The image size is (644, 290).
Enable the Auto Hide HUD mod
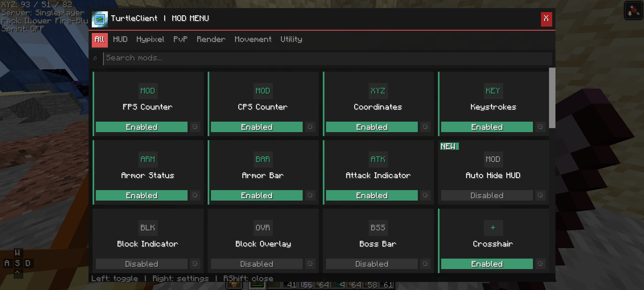[x=487, y=195]
